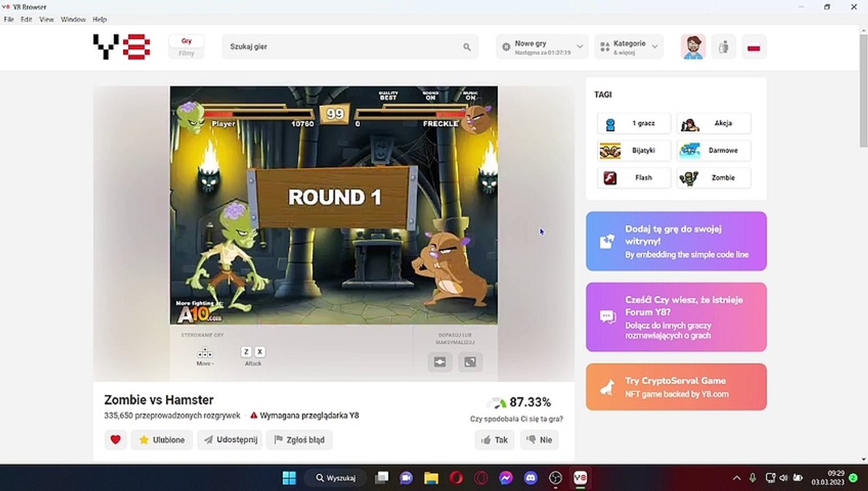The image size is (868, 491).
Task: Open the Nowe gry dropdown
Action: (542, 47)
